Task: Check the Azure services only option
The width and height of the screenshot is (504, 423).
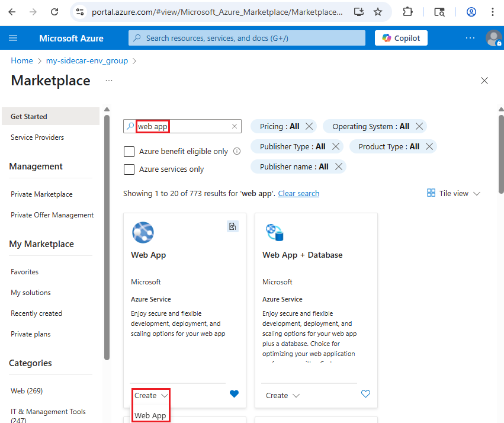Action: pyautogui.click(x=129, y=169)
